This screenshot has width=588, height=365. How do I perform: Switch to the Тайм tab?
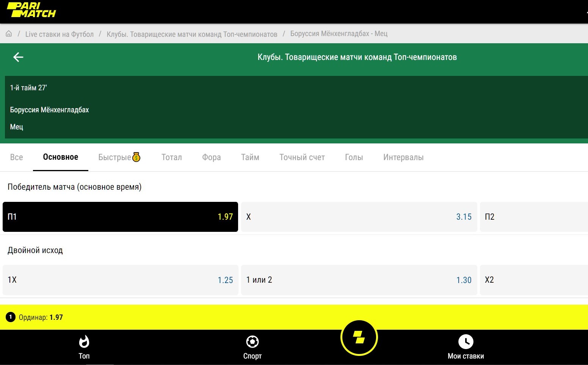coord(250,157)
